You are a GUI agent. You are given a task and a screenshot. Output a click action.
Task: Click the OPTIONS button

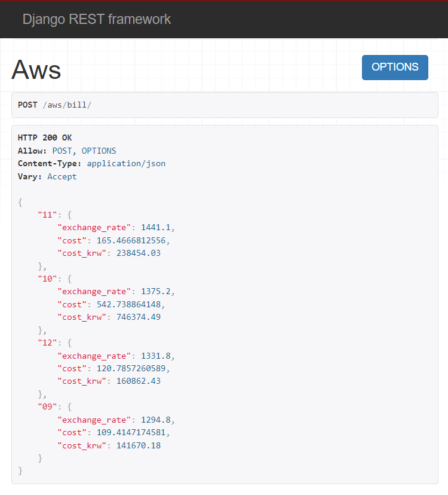click(x=394, y=67)
